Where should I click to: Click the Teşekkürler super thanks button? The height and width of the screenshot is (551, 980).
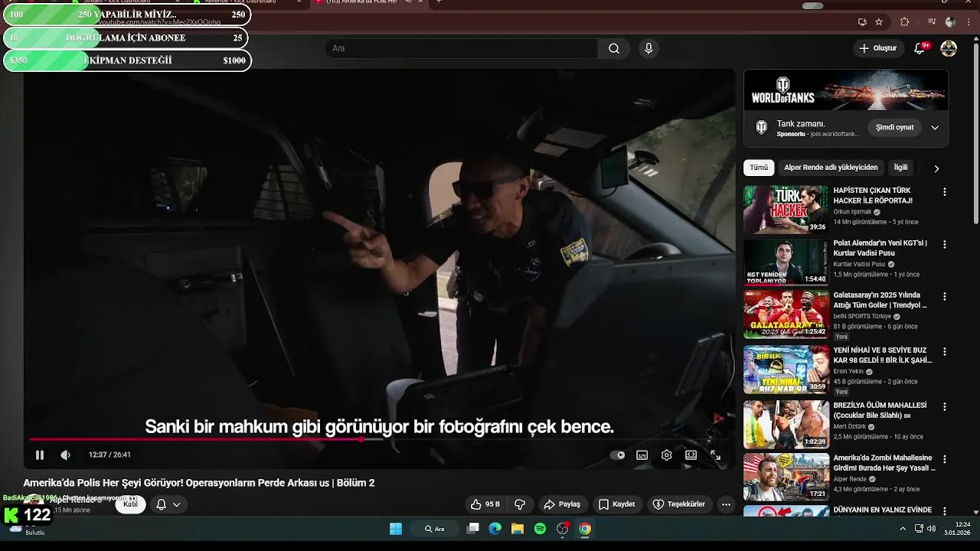click(679, 504)
